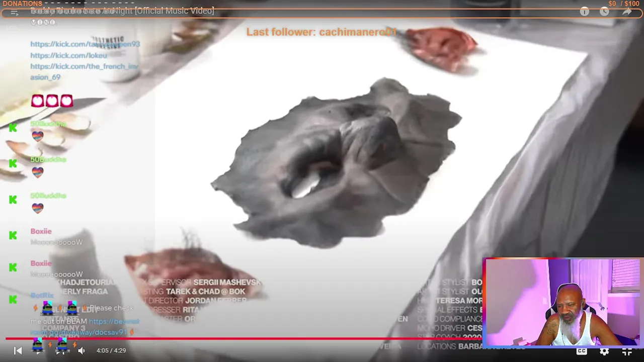Click the webcam overlay thumbnail
The image size is (644, 362).
[x=562, y=302]
